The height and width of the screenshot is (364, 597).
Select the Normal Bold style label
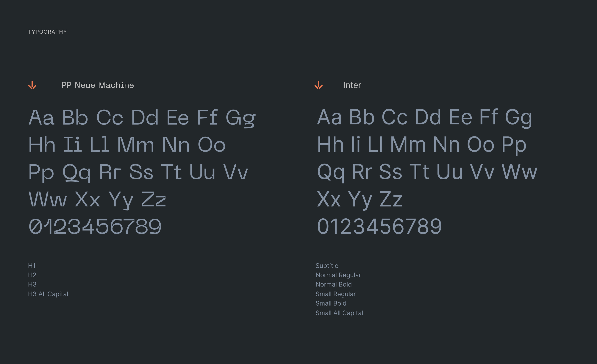333,284
